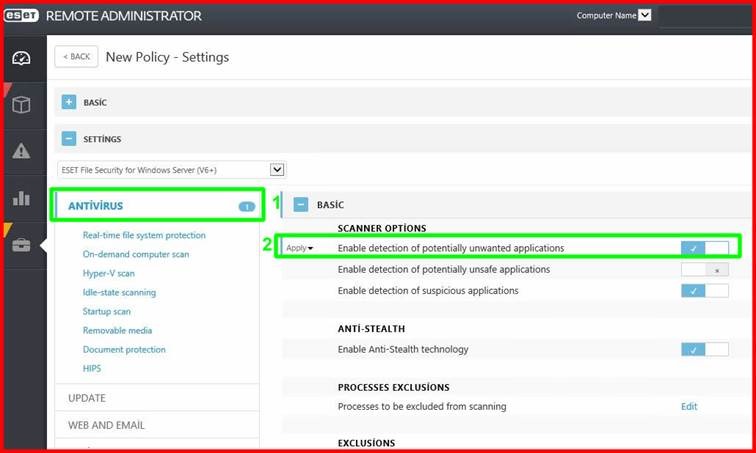Collapse the SETTİNGS section minus icon
This screenshot has width=756, height=453.
(x=69, y=139)
